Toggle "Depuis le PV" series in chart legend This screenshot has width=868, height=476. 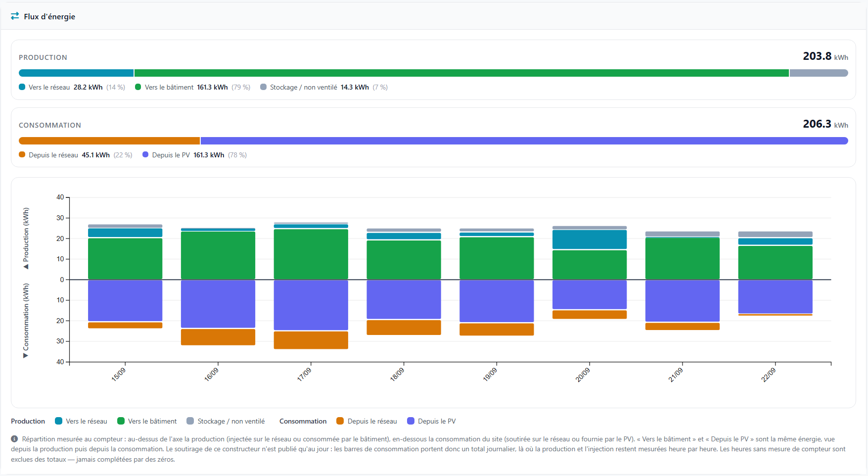(x=431, y=421)
